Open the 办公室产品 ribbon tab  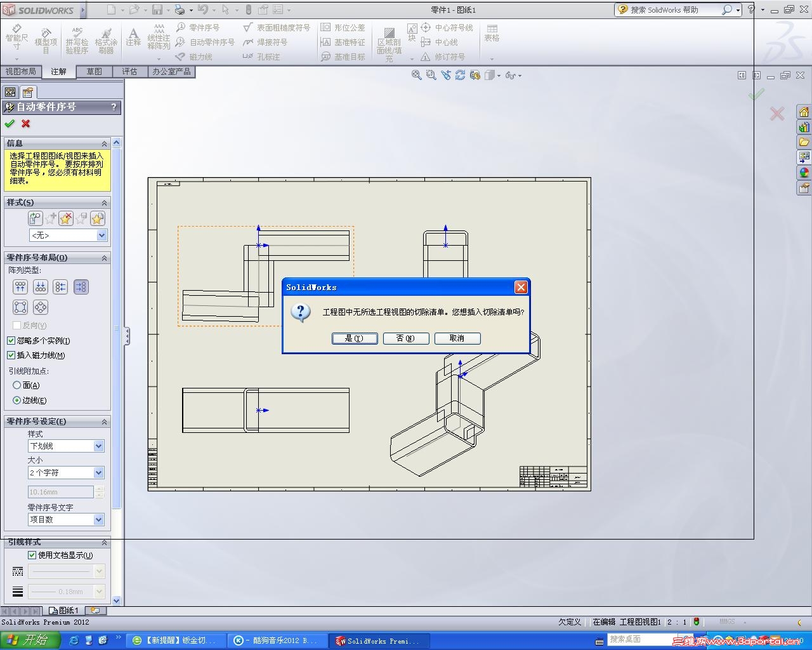click(x=171, y=72)
